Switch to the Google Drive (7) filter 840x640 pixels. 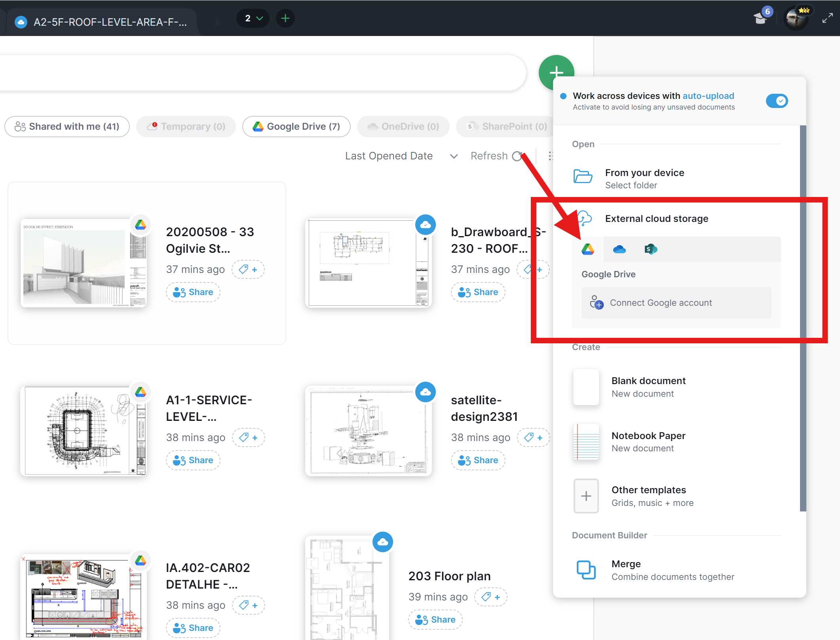[296, 126]
